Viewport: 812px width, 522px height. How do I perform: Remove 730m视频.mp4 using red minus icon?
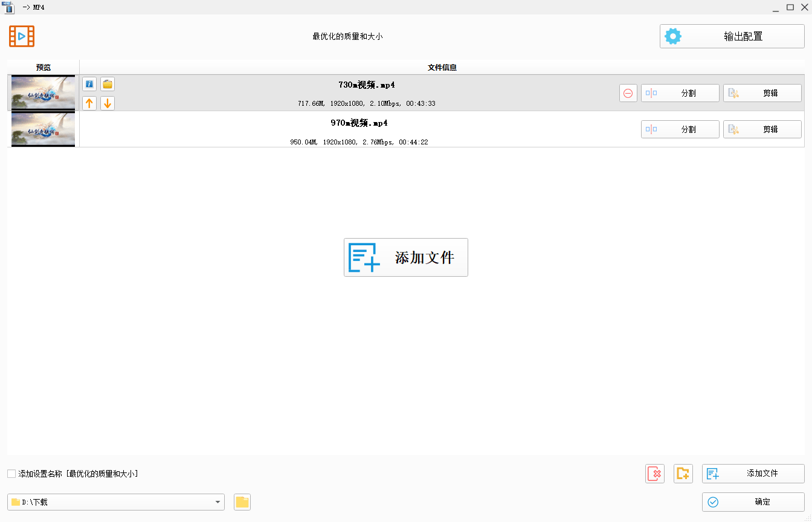(628, 93)
